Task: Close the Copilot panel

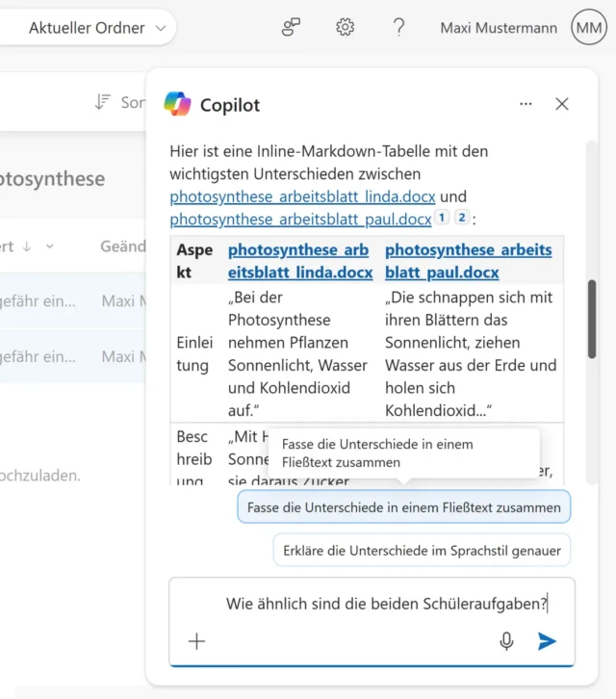Action: 562,104
